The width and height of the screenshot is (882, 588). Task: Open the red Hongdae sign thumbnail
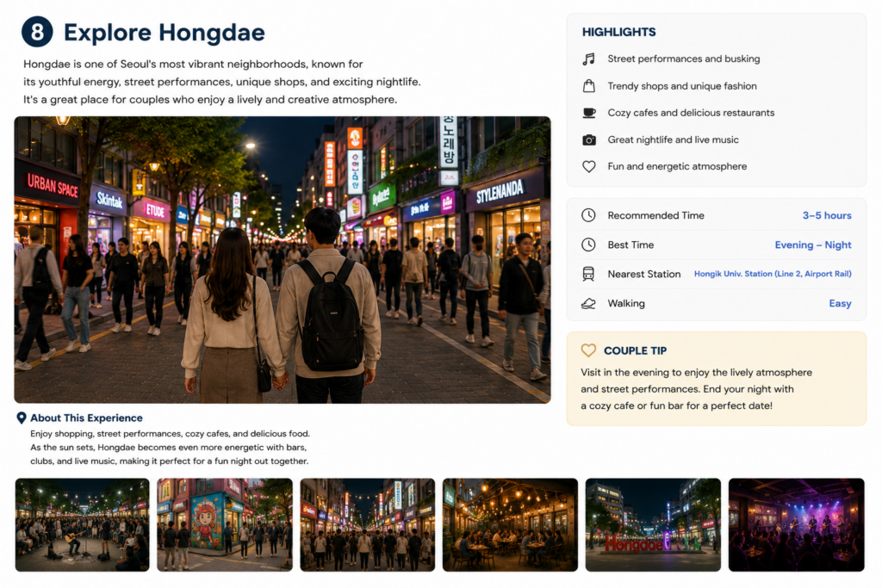click(x=653, y=525)
